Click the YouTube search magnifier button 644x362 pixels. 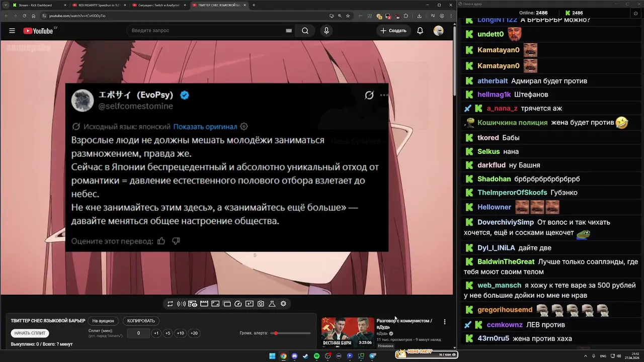point(305,31)
